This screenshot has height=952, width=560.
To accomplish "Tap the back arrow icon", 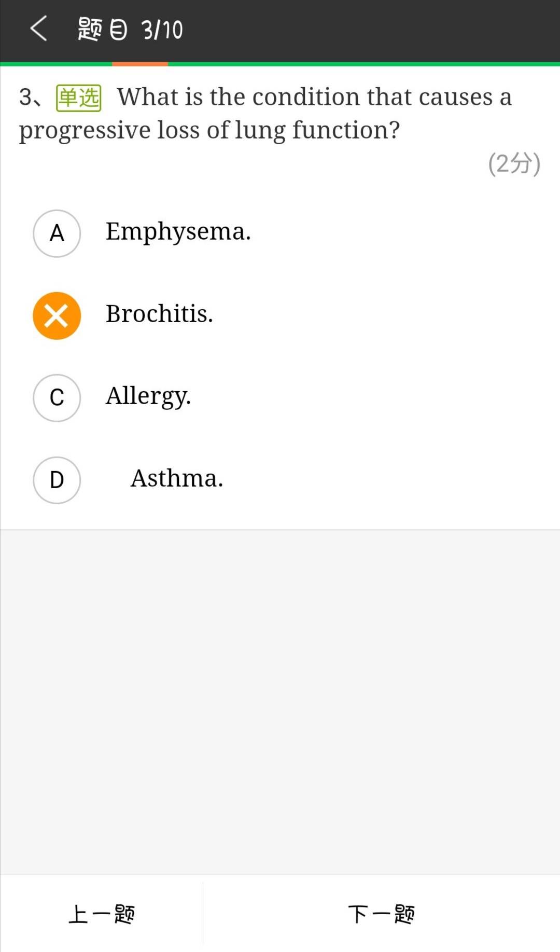I will [x=39, y=29].
